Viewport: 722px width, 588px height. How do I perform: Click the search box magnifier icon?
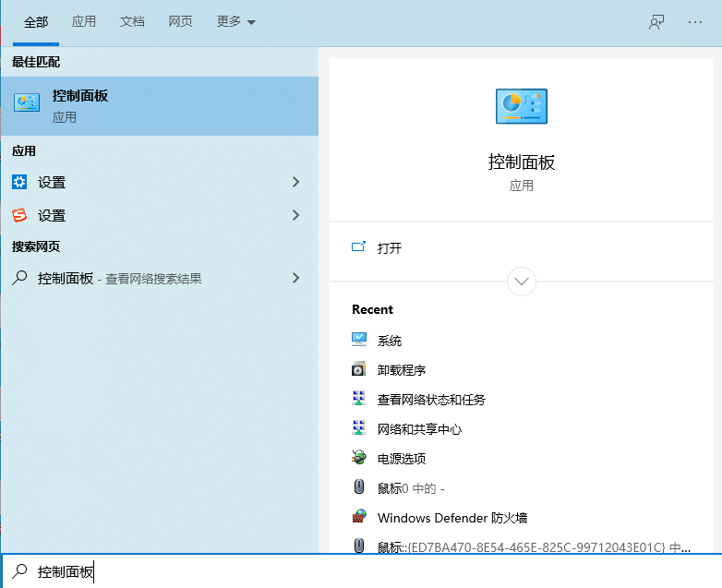pyautogui.click(x=19, y=571)
